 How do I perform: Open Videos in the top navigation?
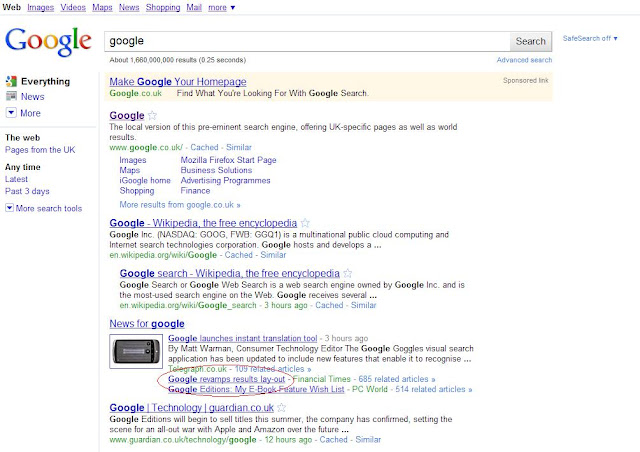click(73, 7)
